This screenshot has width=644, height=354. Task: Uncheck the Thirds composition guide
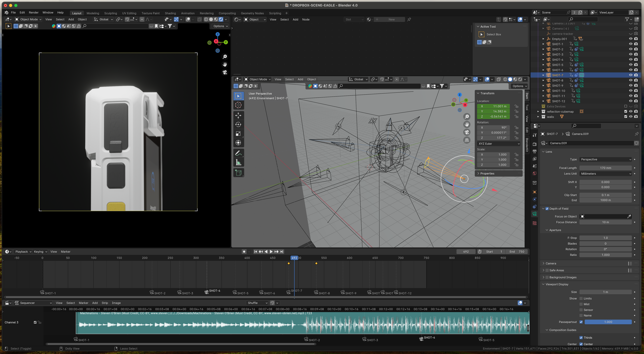581,338
